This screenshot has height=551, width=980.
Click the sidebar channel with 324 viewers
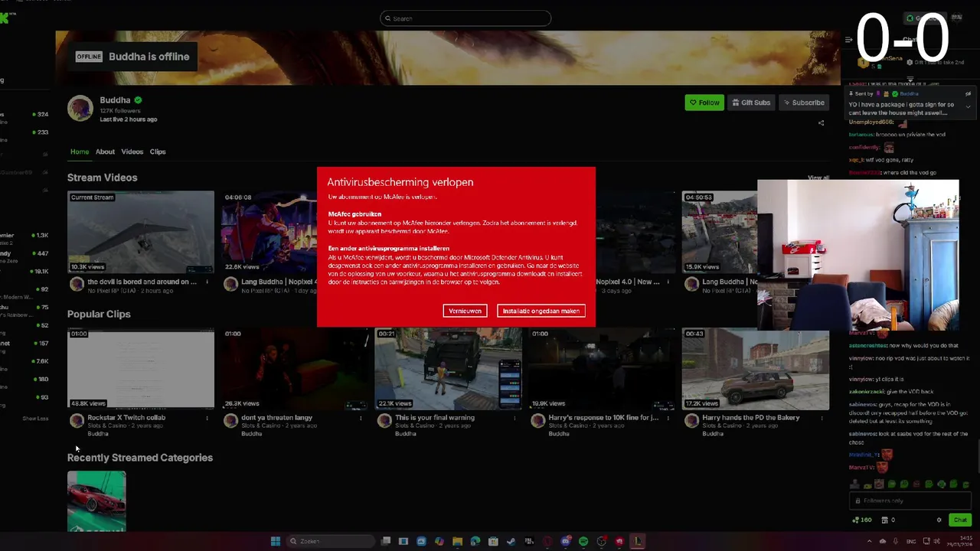(x=24, y=114)
